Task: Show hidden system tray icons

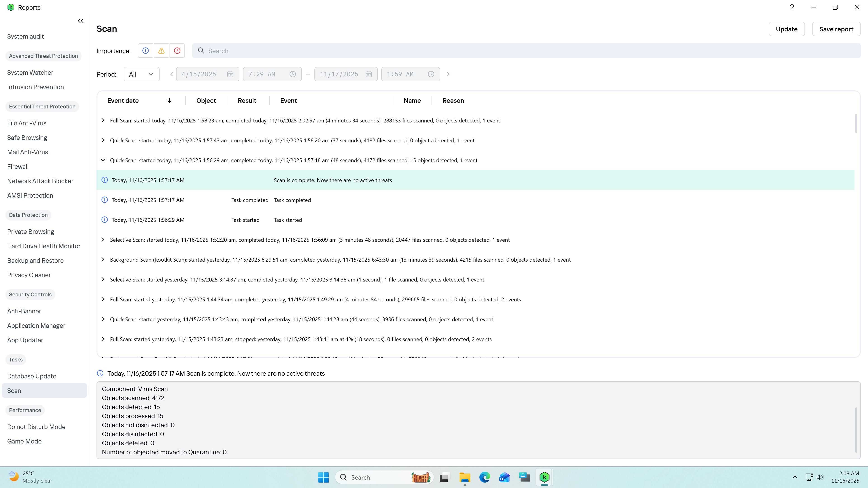Action: click(x=795, y=477)
